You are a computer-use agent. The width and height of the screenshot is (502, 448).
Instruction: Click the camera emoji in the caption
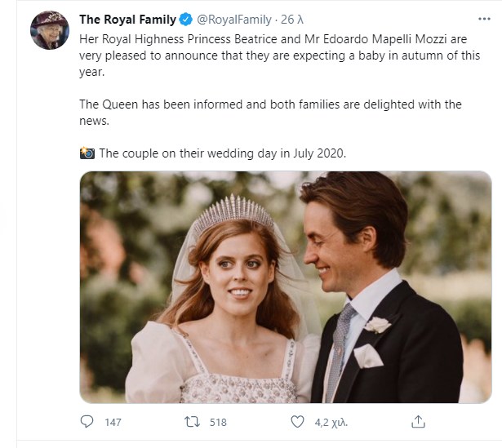pos(87,153)
